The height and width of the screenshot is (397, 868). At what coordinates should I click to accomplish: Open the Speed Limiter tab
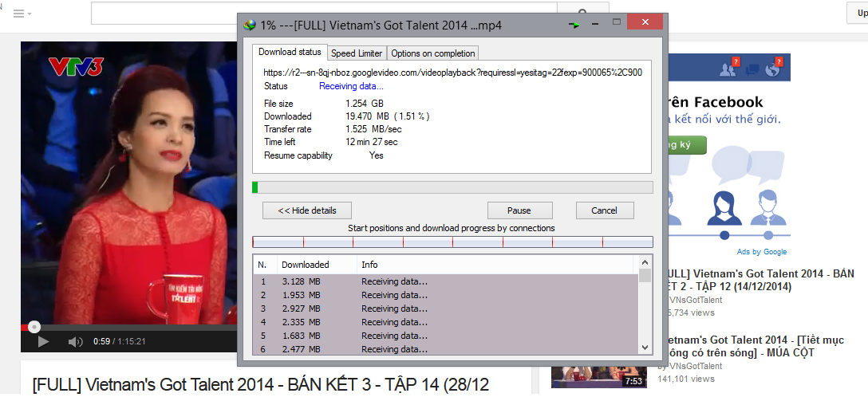pos(357,53)
